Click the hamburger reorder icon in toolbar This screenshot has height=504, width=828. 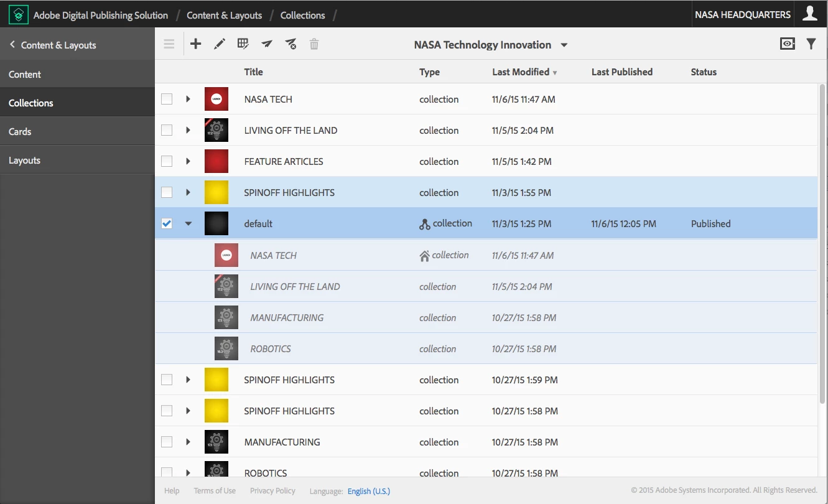tap(169, 44)
